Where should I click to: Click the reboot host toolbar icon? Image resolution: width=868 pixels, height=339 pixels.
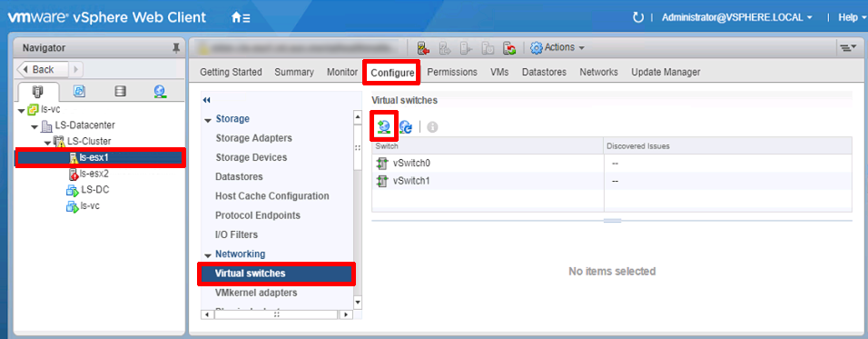coord(509,48)
